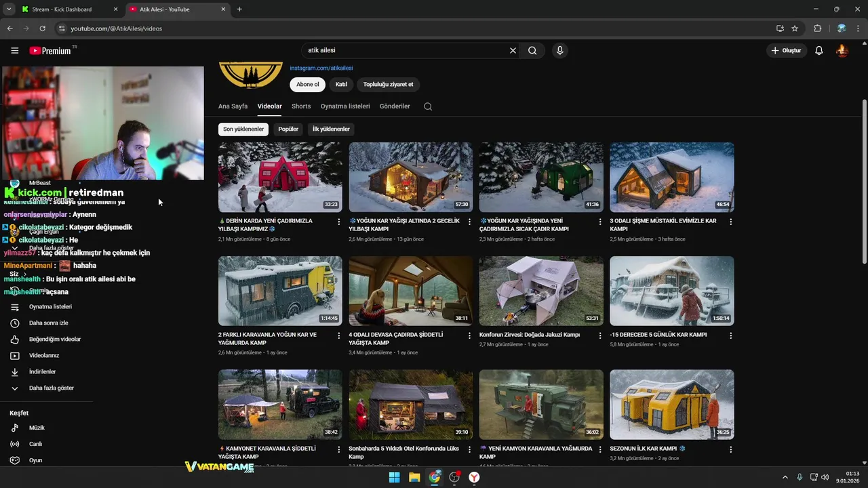Open Canlı under Keşfet
The image size is (868, 488).
pos(35,444)
